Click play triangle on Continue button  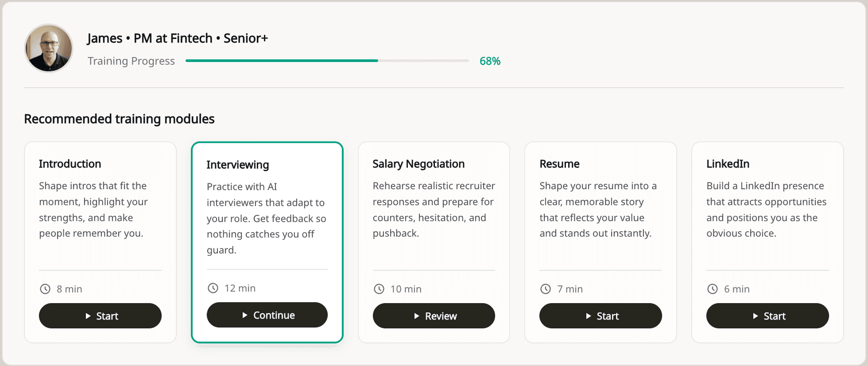pos(245,315)
